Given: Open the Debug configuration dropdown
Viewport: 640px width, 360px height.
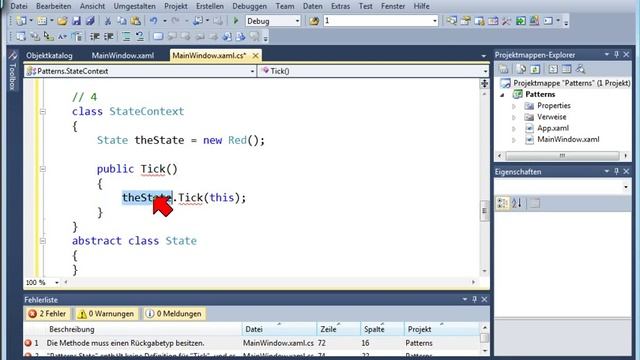Looking at the screenshot, I should tap(297, 21).
